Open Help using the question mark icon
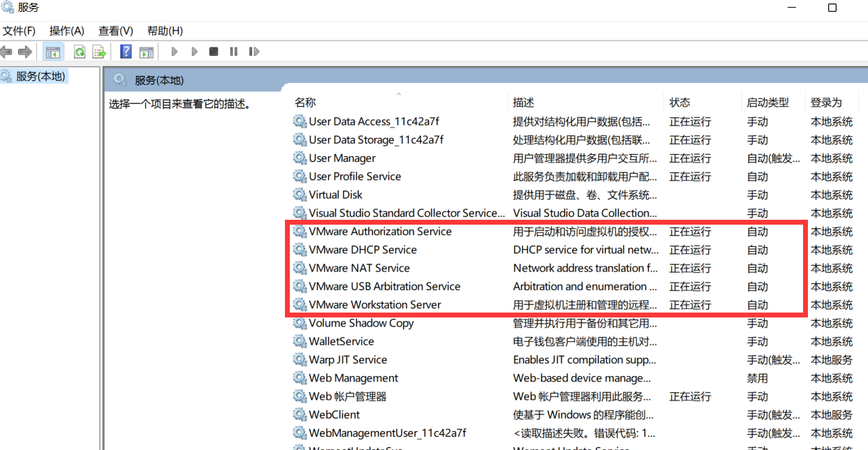Screen dimensions: 868x450 (126, 51)
